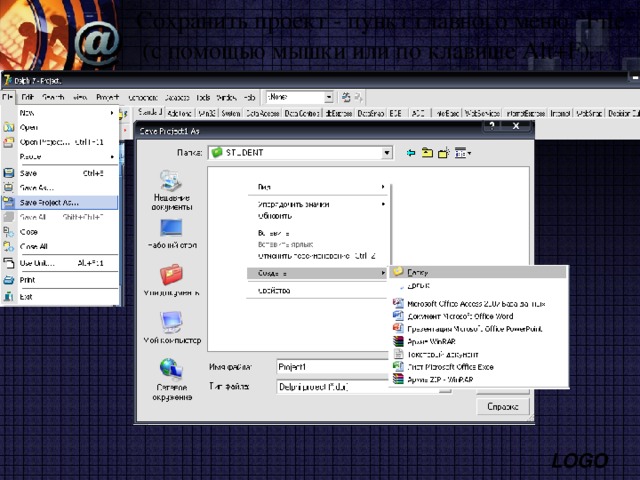
Task: Choose Save Project As in File menu
Action: pos(50,202)
